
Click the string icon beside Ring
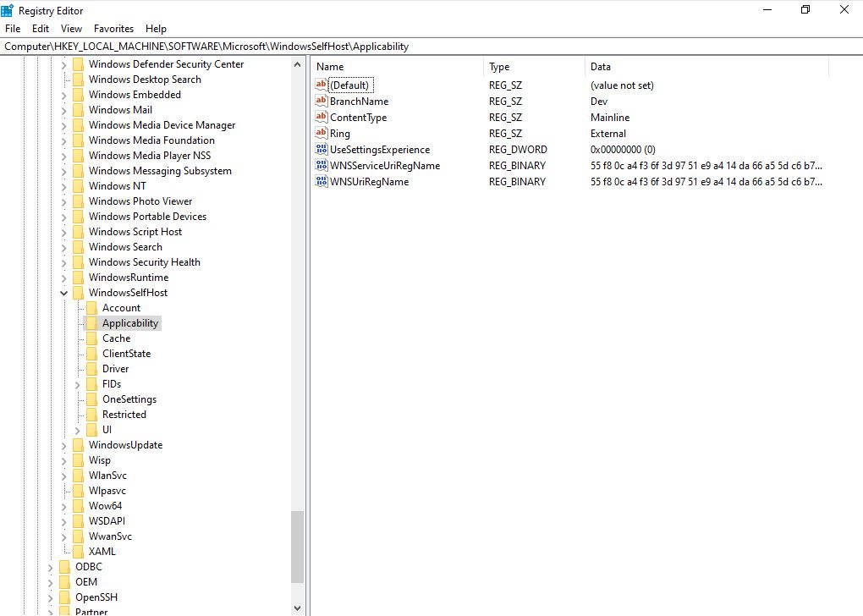321,133
